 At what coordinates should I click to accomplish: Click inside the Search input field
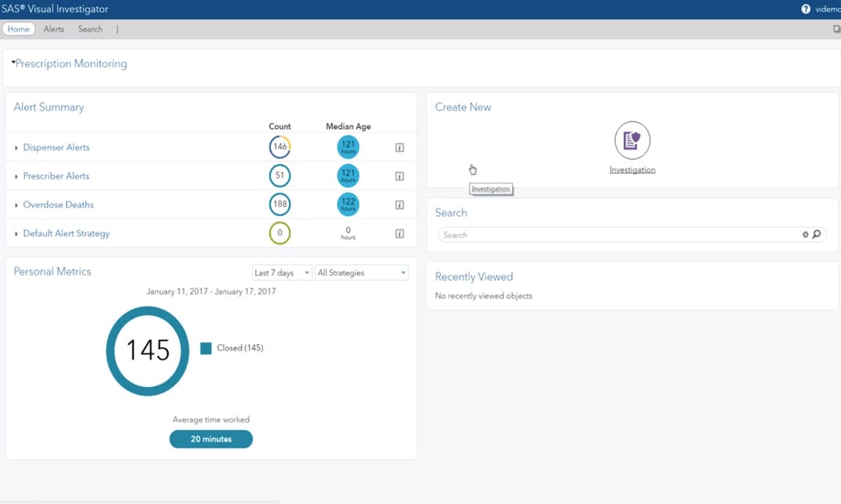586,234
